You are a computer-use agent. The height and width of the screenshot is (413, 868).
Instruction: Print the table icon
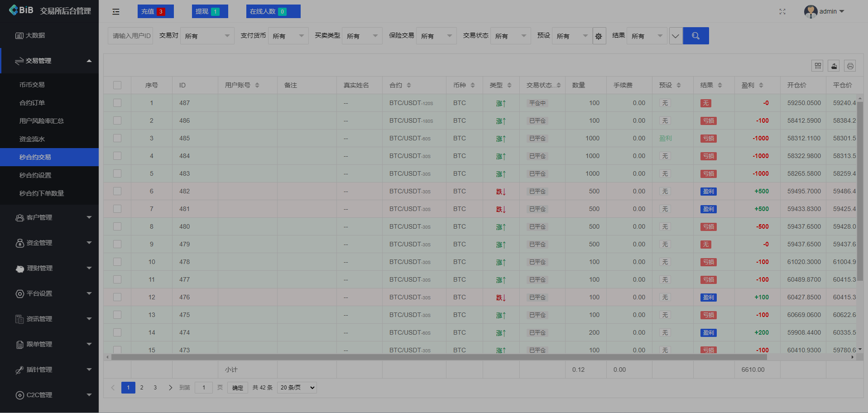(x=850, y=66)
